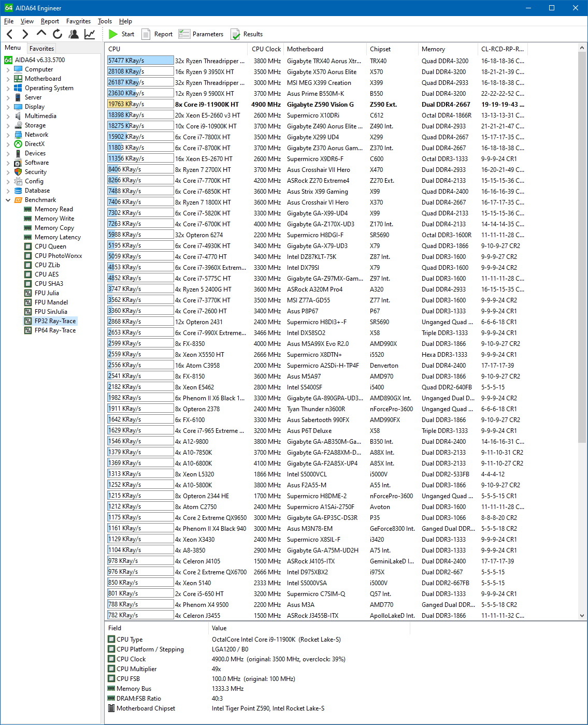The width and height of the screenshot is (588, 725).
Task: Go up one level with the Up arrow
Action: (41, 34)
